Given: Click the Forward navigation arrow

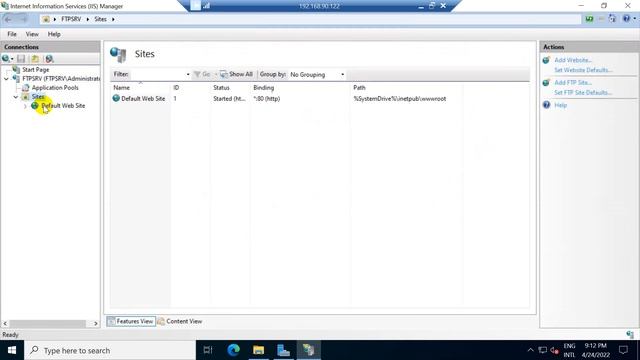Looking at the screenshot, I should 23,19.
